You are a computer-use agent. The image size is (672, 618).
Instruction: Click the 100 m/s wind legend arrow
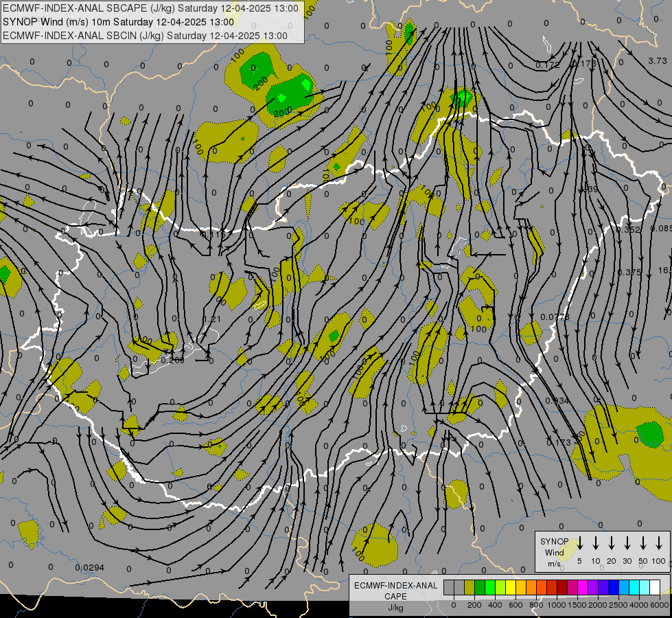(x=659, y=543)
